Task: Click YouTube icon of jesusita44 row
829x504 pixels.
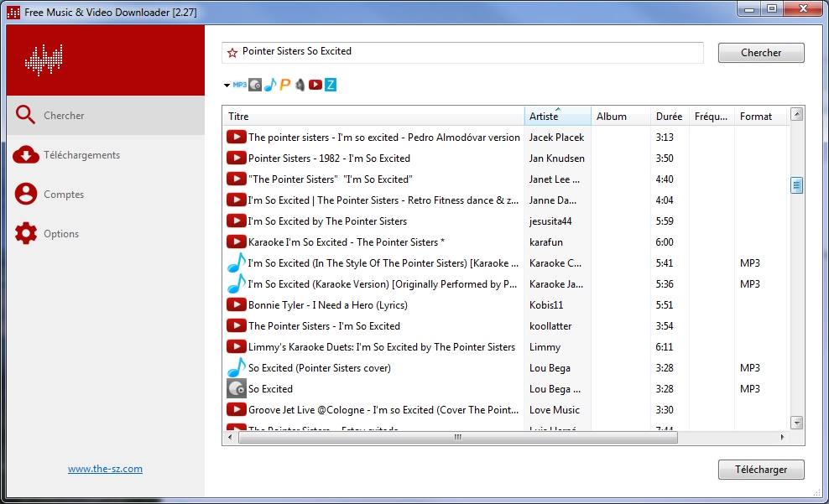Action: coord(237,221)
